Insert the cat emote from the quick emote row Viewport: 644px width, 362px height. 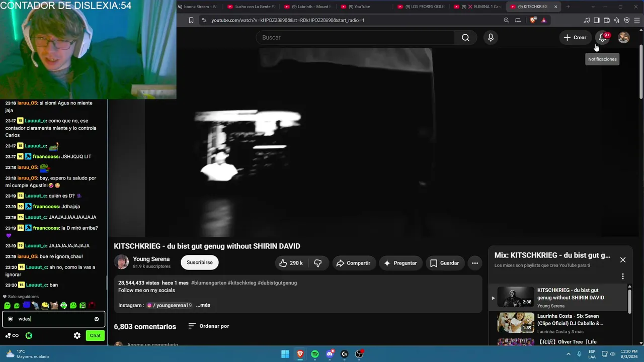coord(54,305)
